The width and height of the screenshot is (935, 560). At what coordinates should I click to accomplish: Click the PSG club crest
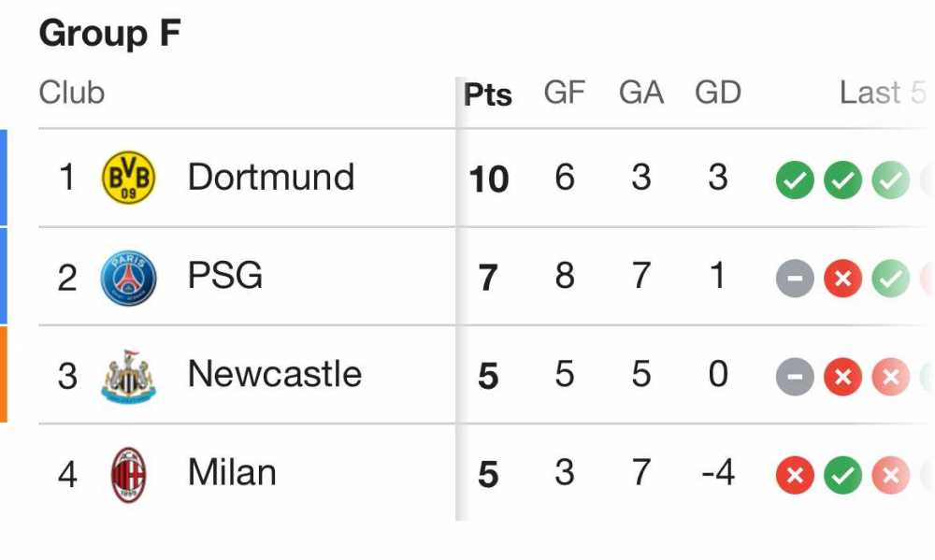pos(128,277)
